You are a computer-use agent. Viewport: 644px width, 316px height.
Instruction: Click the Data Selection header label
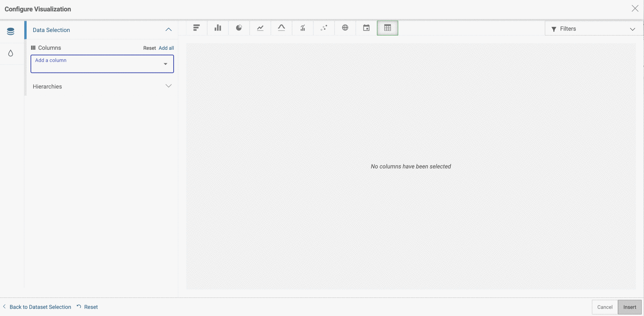pyautogui.click(x=51, y=30)
